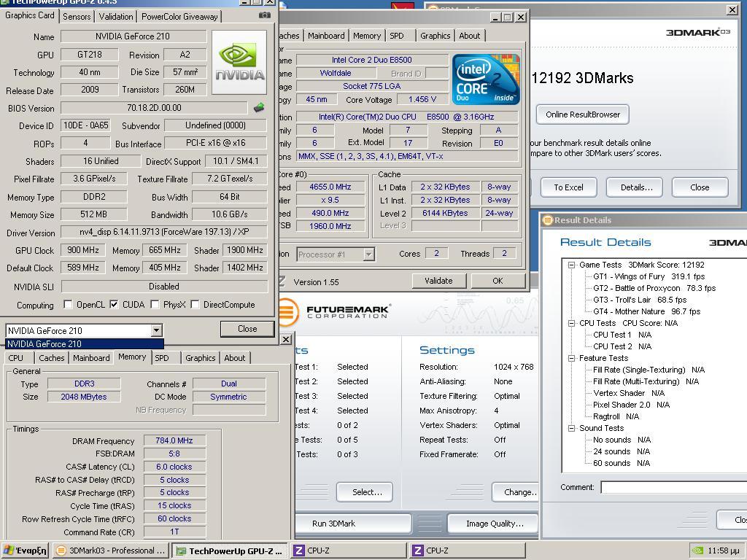747x560 pixels.
Task: Click the 3DMark03 logo in score window
Action: [x=697, y=32]
